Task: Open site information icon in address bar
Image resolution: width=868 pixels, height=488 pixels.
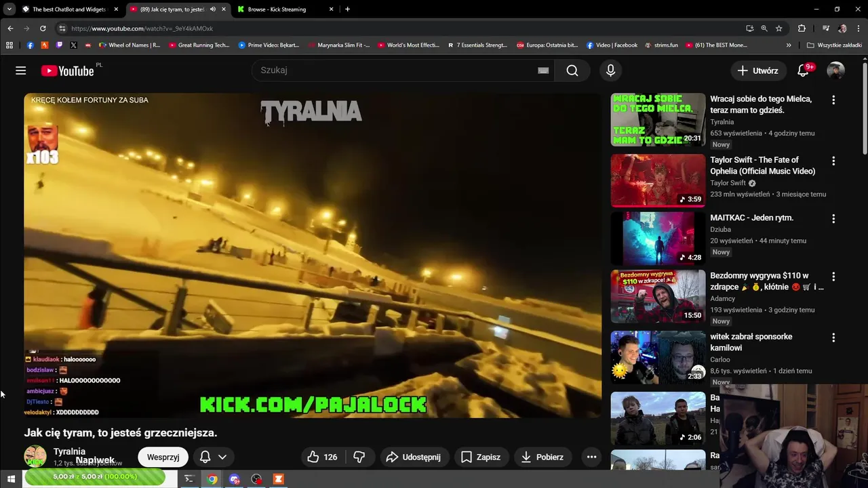Action: (x=62, y=28)
